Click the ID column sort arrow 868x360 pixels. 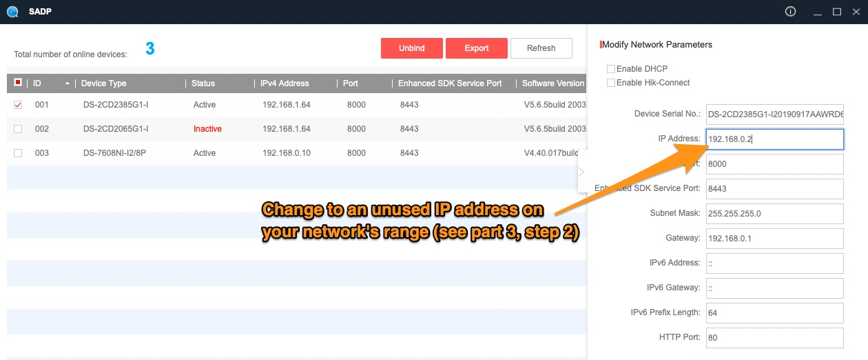[68, 83]
